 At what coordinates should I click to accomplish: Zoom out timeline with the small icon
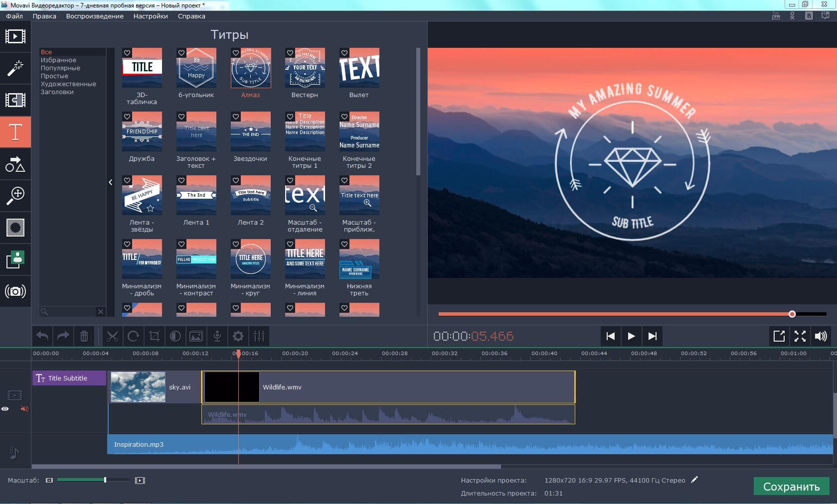[49, 480]
